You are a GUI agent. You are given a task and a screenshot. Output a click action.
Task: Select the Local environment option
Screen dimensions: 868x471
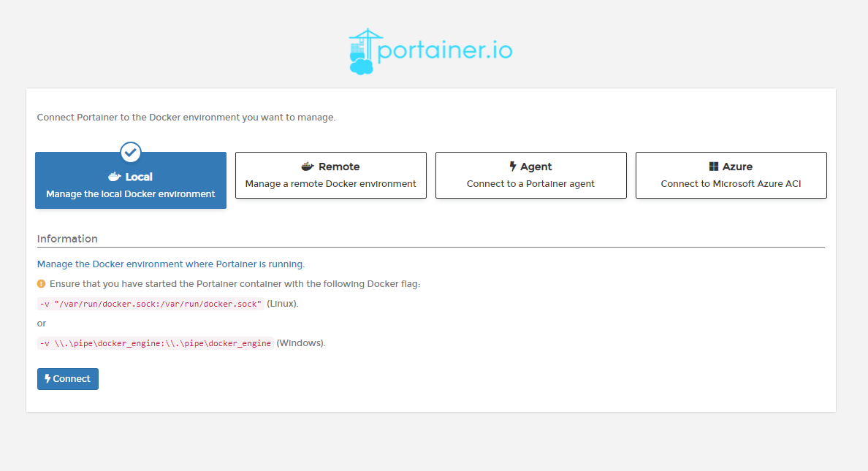(130, 180)
